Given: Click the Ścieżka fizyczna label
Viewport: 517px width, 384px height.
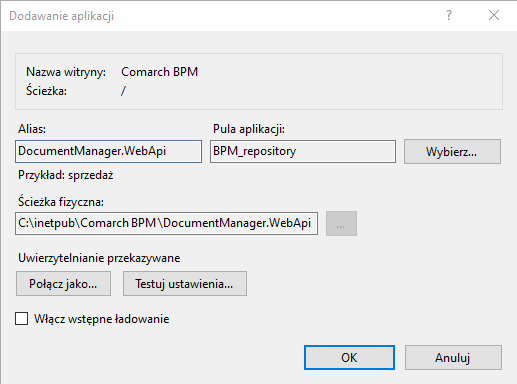Looking at the screenshot, I should (61, 202).
